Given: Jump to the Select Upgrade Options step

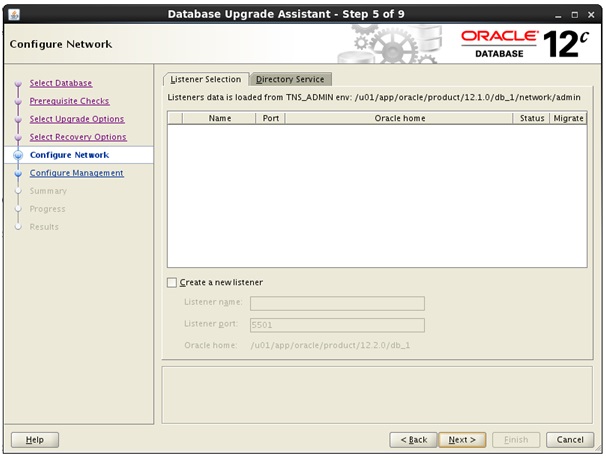Looking at the screenshot, I should 77,119.
